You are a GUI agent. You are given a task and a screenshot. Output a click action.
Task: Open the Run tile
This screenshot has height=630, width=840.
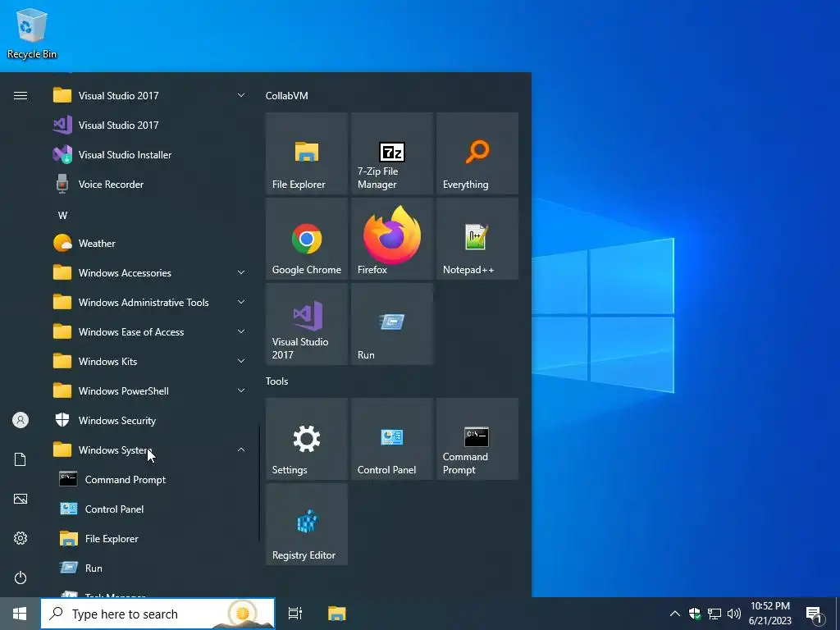pyautogui.click(x=391, y=324)
